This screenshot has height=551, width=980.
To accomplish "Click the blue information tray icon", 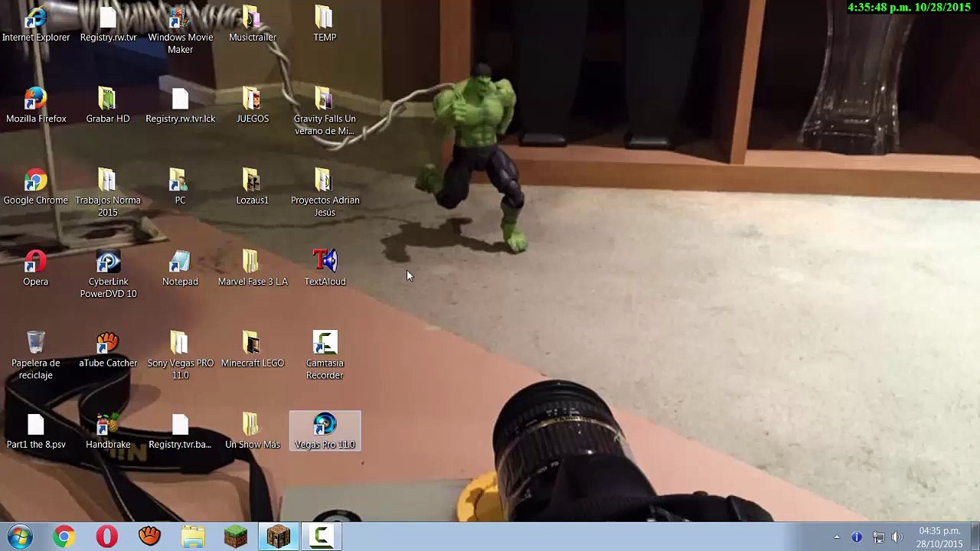I will click(x=857, y=537).
